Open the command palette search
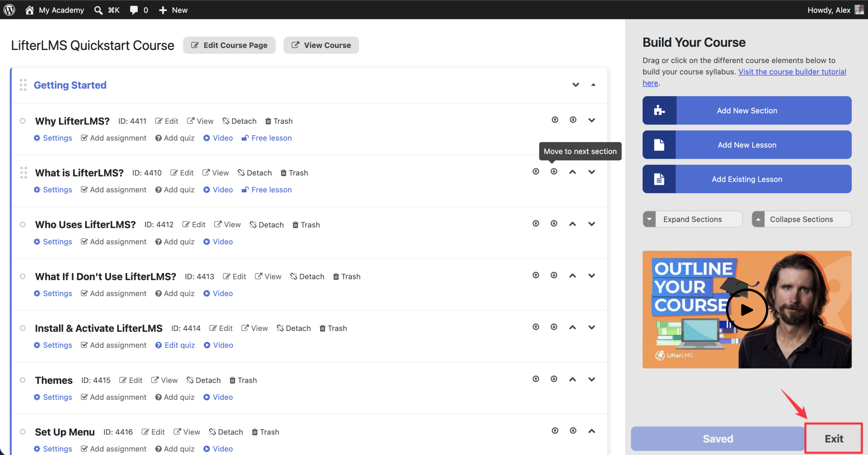868x455 pixels. tap(107, 10)
